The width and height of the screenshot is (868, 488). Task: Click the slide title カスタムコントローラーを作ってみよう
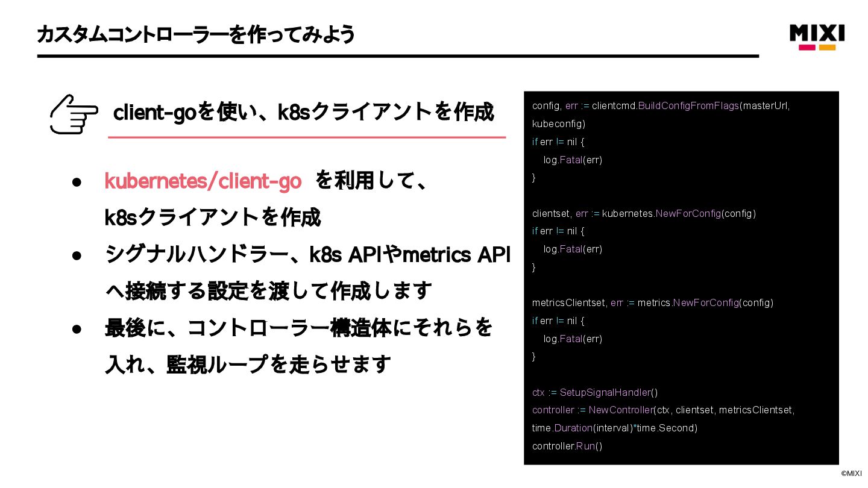pyautogui.click(x=197, y=34)
